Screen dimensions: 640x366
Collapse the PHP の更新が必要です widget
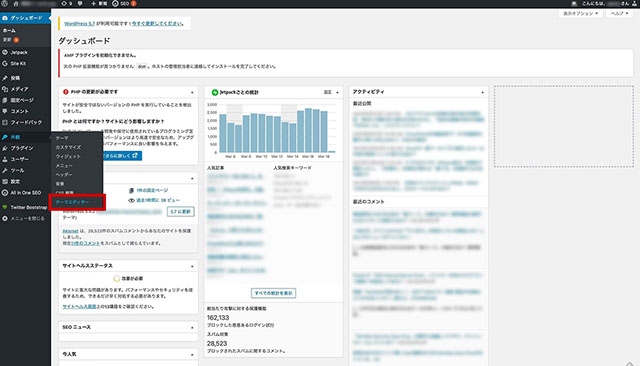192,92
